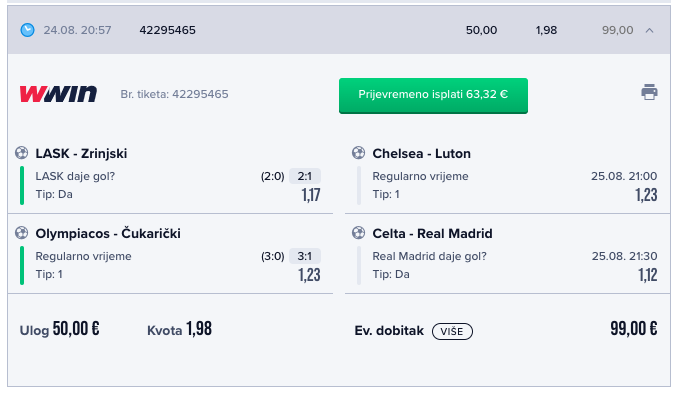
Task: Open the Olympiacos - Čukarički match title
Action: pos(108,233)
